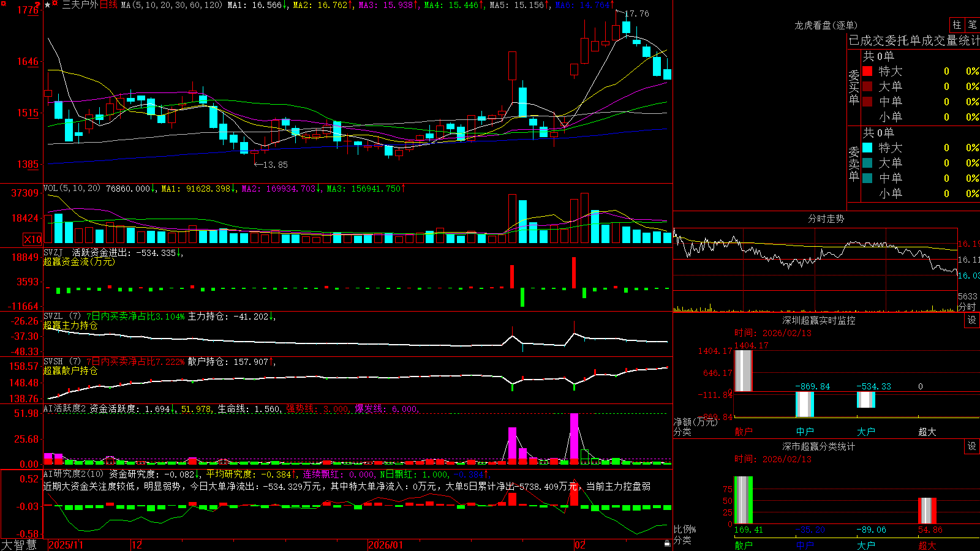Click the 深市超赢分类统计 panel title
Viewport: 980px width, 551px height.
(x=819, y=446)
